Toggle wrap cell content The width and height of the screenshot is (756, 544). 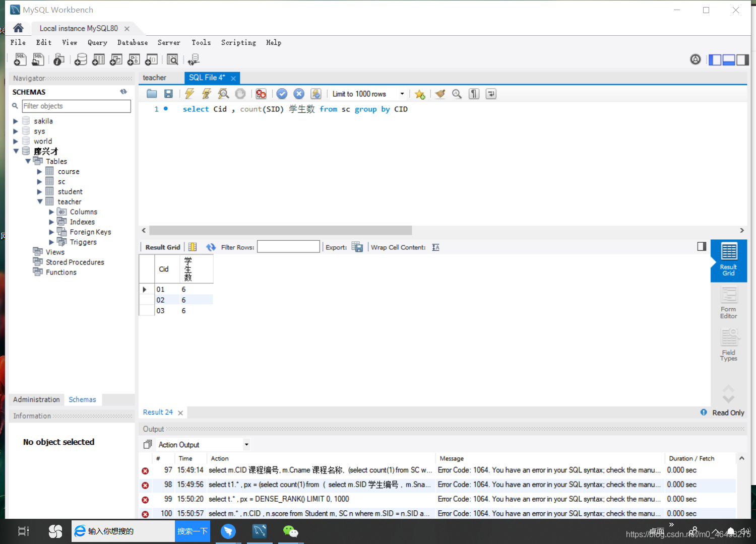pyautogui.click(x=436, y=247)
